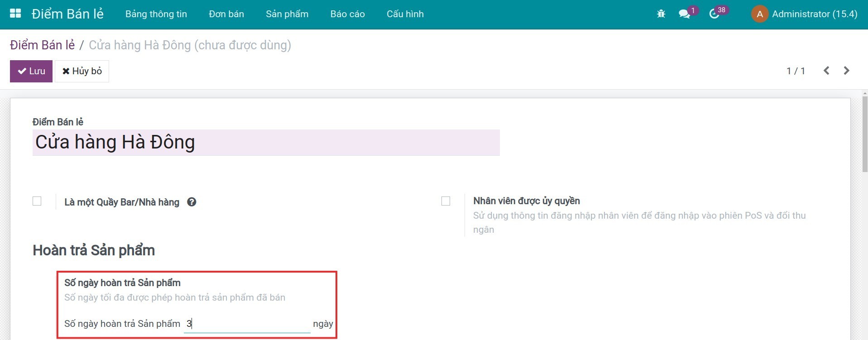This screenshot has height=340, width=868.
Task: Click the Lưu save button
Action: 31,71
